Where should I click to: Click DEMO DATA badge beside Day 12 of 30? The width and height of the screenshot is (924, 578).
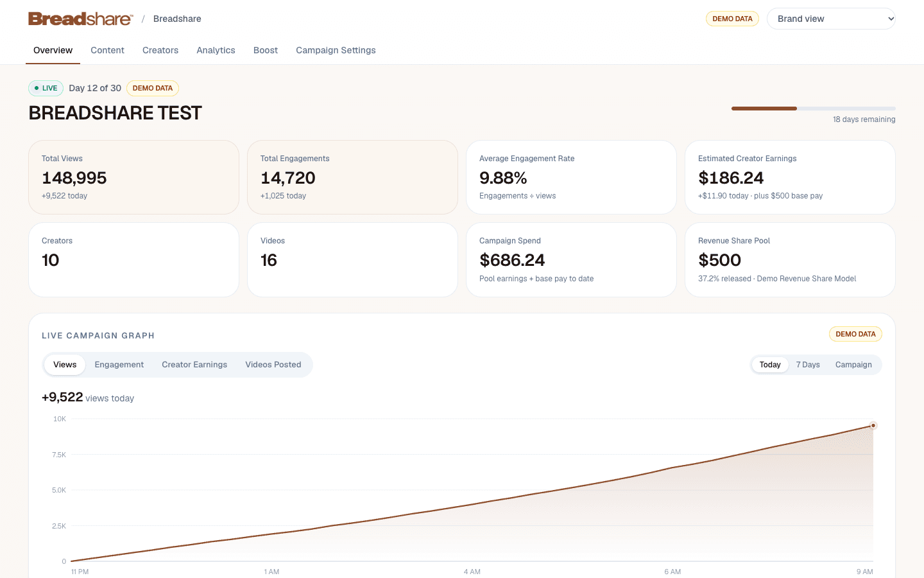153,88
